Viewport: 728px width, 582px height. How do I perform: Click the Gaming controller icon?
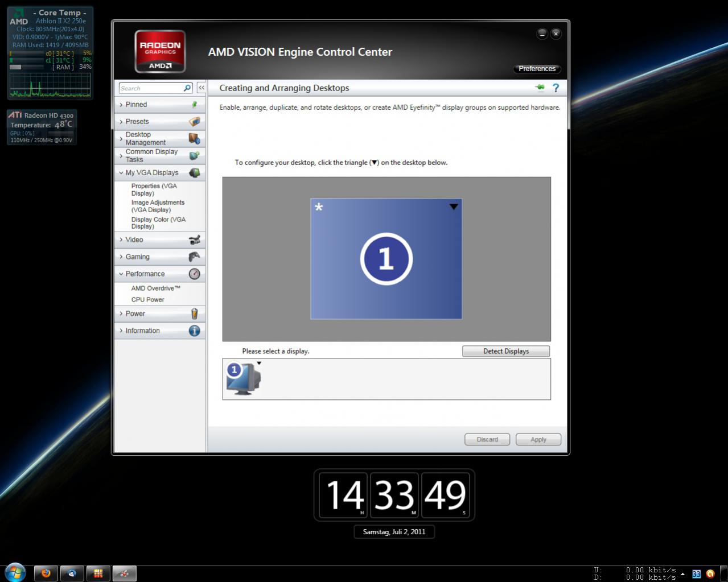tap(195, 257)
